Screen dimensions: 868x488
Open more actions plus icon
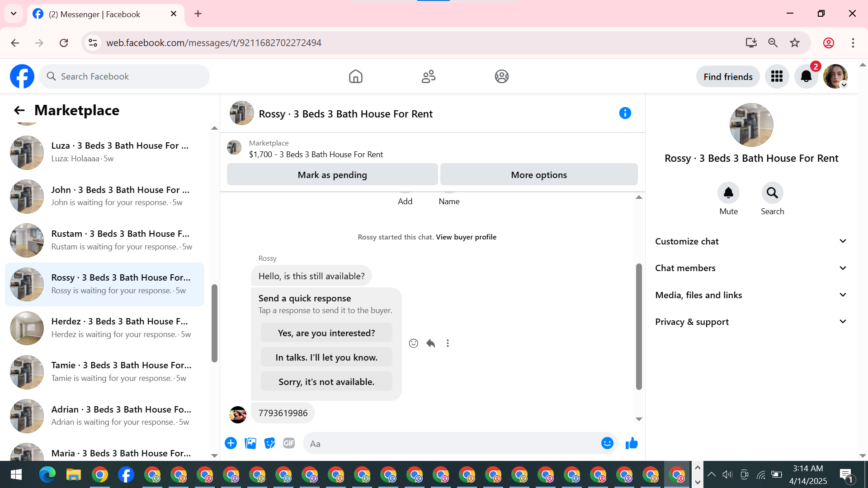(231, 443)
